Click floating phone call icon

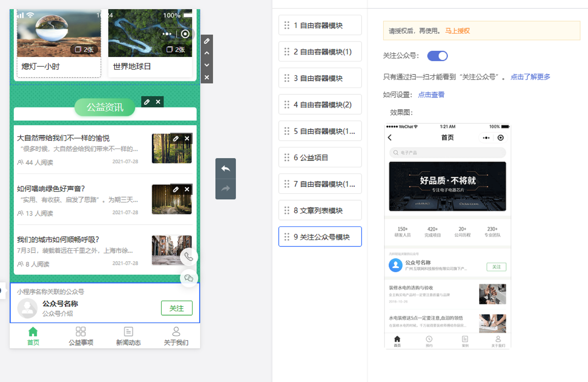[x=189, y=257]
